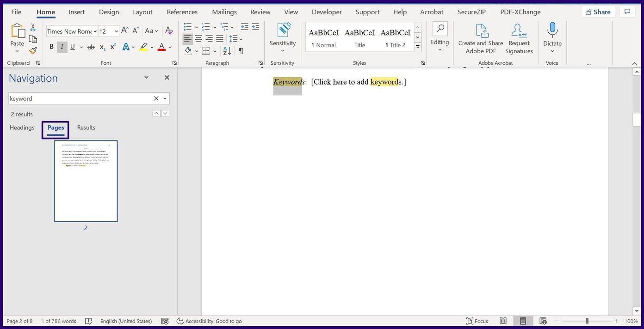The image size is (644, 329).
Task: Click the page 2 thumbnail
Action: pos(86,181)
